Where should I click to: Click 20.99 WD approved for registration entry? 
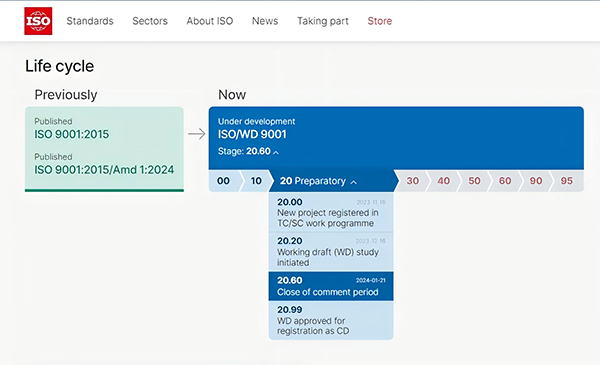tap(331, 320)
